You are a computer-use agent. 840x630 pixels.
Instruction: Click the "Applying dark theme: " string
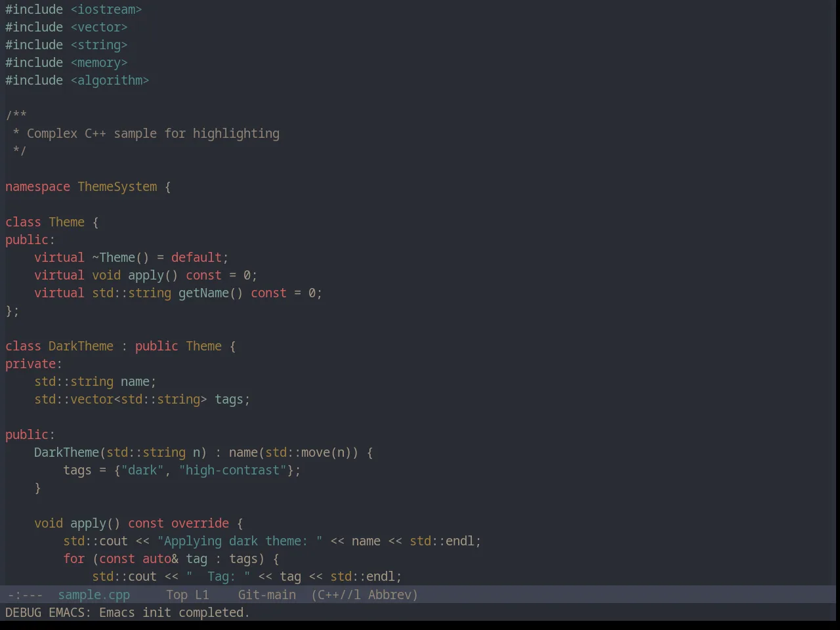pyautogui.click(x=240, y=541)
